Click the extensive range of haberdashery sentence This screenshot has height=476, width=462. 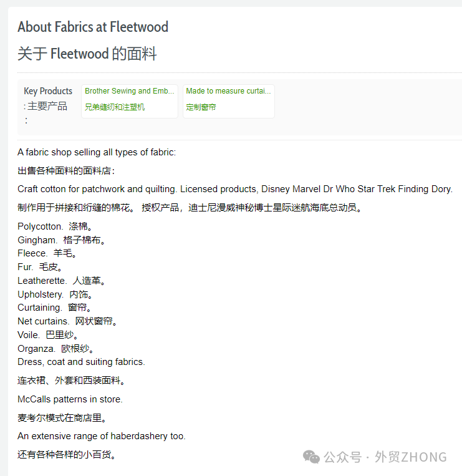point(102,436)
